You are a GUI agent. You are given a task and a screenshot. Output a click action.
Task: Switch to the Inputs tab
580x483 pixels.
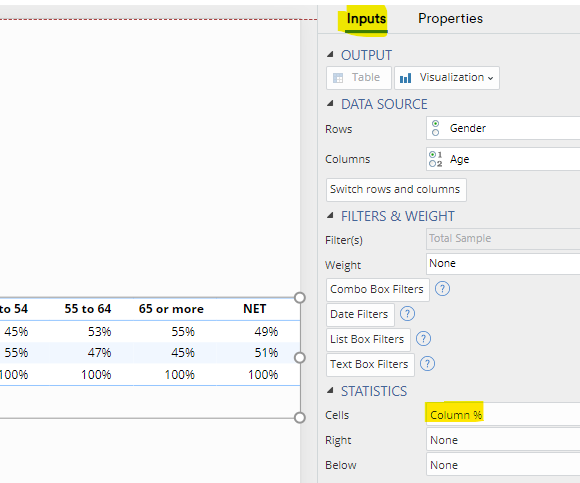point(366,18)
